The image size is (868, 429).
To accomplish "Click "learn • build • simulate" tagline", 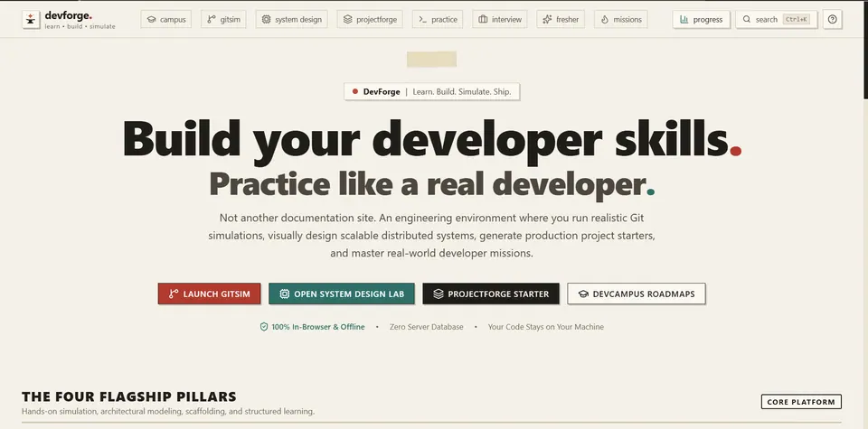I will coord(80,26).
